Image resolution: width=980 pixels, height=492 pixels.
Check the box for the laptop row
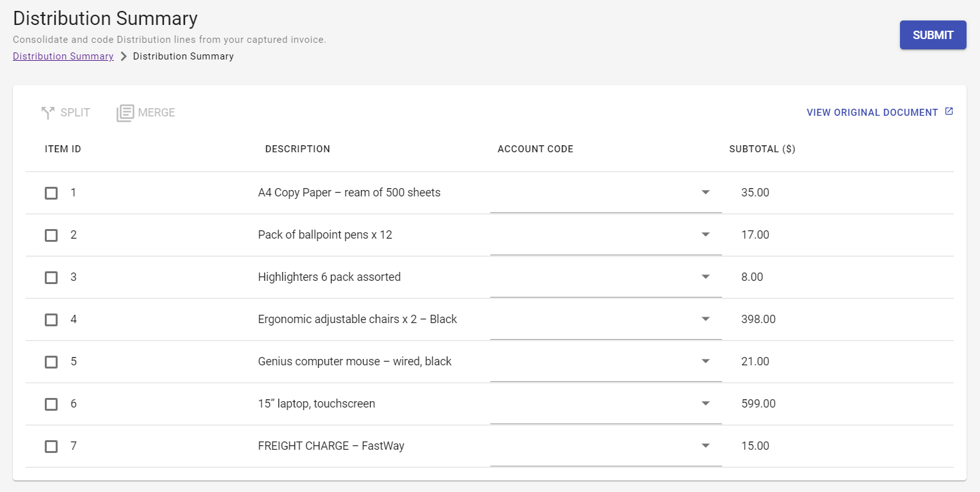pyautogui.click(x=51, y=404)
